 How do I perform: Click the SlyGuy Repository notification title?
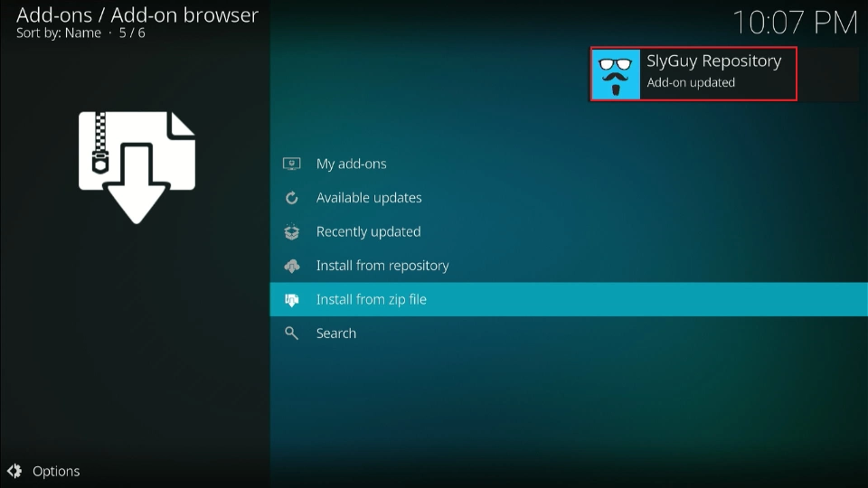click(713, 61)
